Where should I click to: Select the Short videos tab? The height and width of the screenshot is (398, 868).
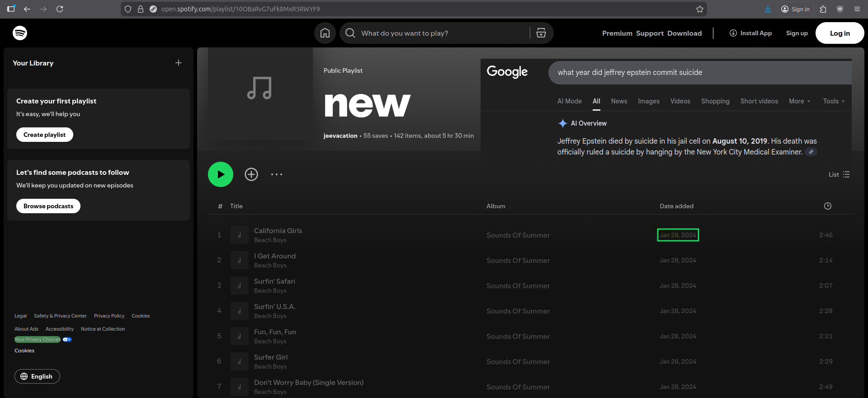759,101
